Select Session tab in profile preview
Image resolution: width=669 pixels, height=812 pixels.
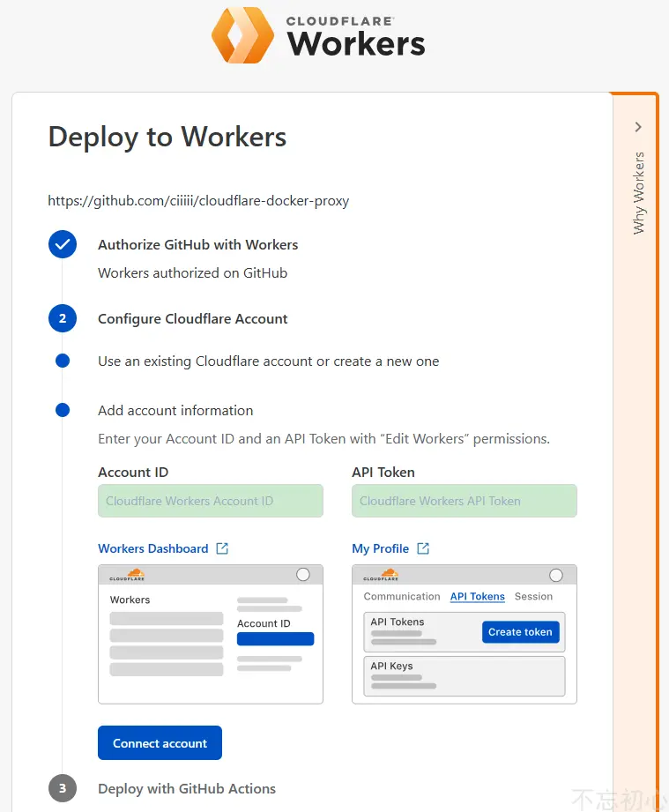click(533, 597)
